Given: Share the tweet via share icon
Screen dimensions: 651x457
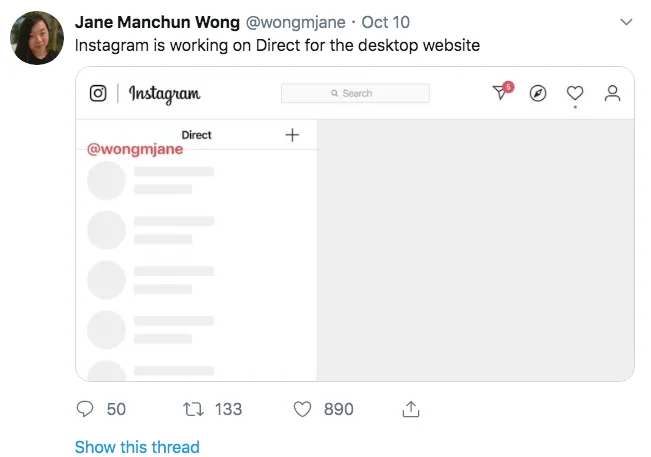Looking at the screenshot, I should [x=409, y=409].
